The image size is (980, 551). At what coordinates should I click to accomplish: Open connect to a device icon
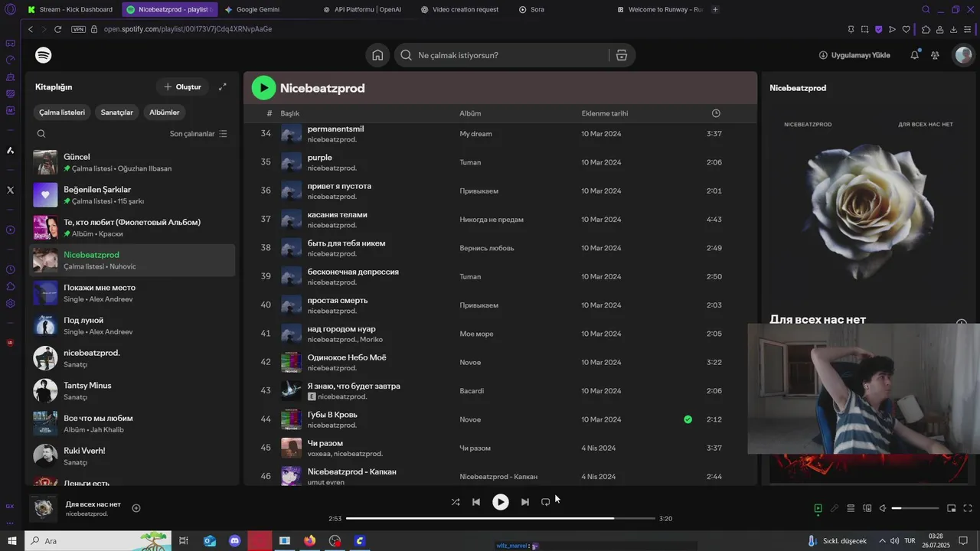pyautogui.click(x=867, y=508)
